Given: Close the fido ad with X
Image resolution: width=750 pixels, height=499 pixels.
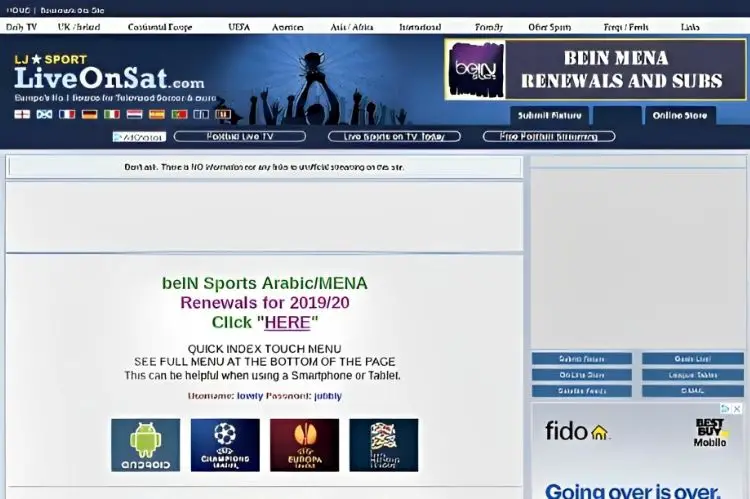Looking at the screenshot, I should click(x=737, y=409).
